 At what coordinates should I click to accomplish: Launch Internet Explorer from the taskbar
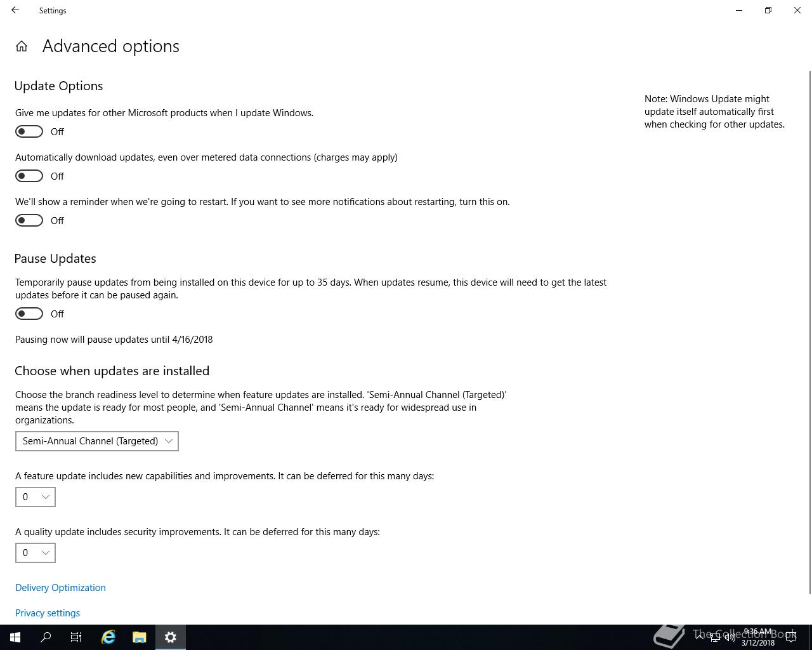pyautogui.click(x=108, y=637)
